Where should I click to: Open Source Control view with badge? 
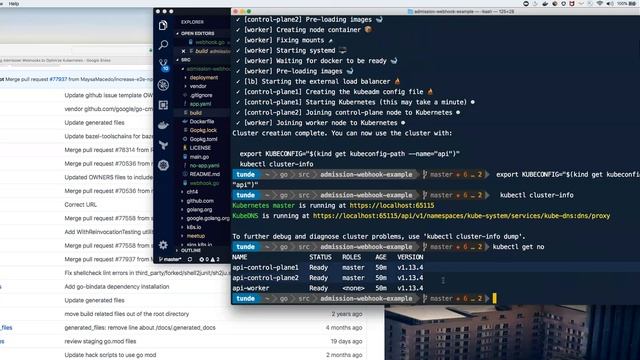[164, 65]
